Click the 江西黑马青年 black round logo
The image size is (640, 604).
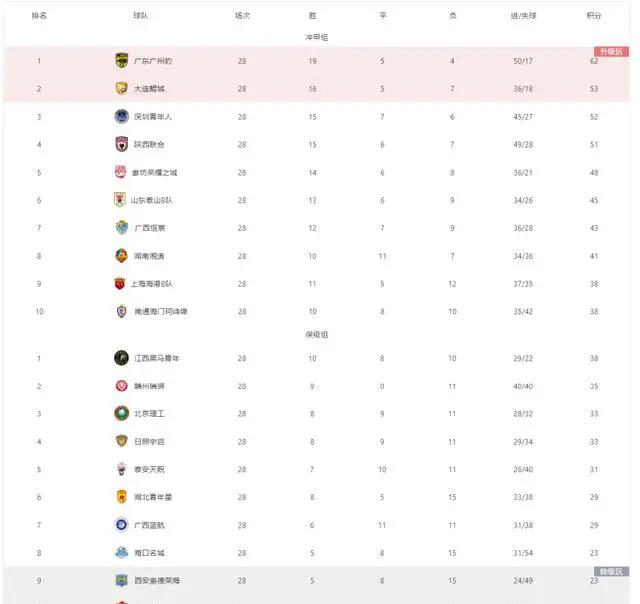click(x=121, y=358)
